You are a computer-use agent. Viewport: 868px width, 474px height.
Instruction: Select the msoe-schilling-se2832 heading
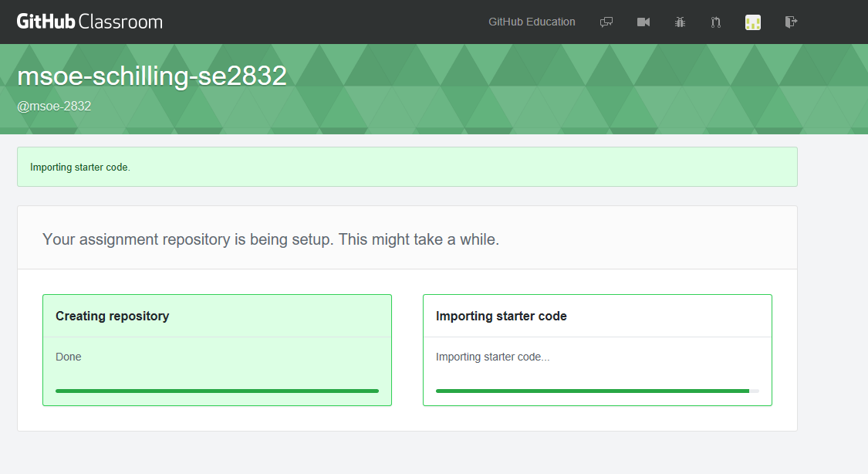(151, 75)
